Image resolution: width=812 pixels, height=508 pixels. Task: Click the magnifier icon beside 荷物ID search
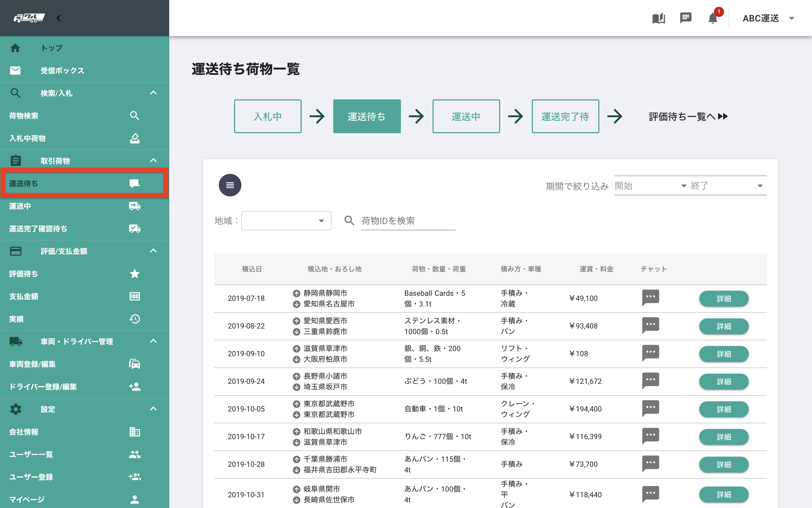349,221
